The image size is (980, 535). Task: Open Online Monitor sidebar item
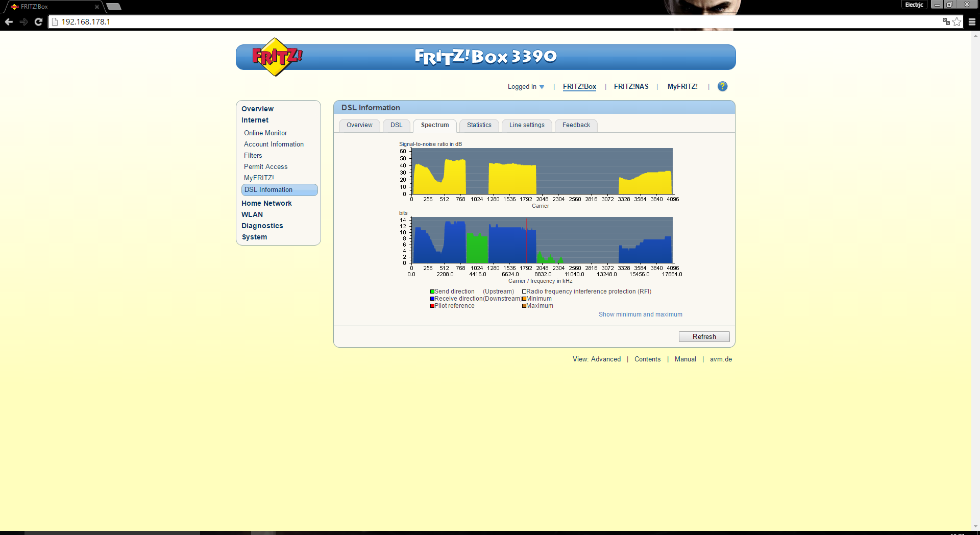tap(265, 133)
